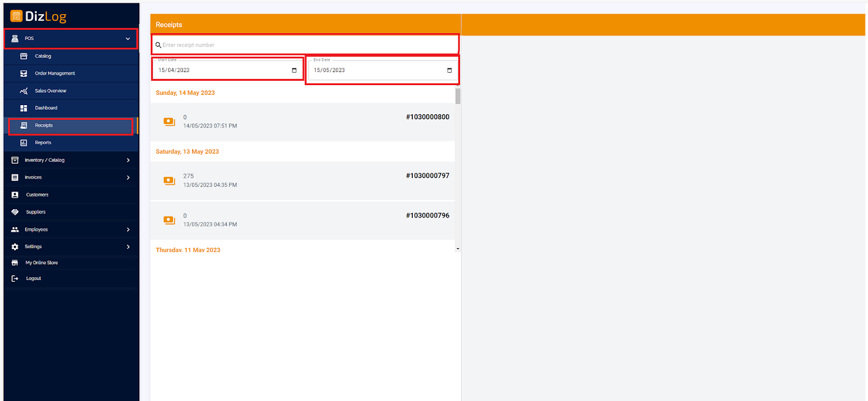Click the POS cash register icon
This screenshot has width=868, height=401.
coord(15,38)
